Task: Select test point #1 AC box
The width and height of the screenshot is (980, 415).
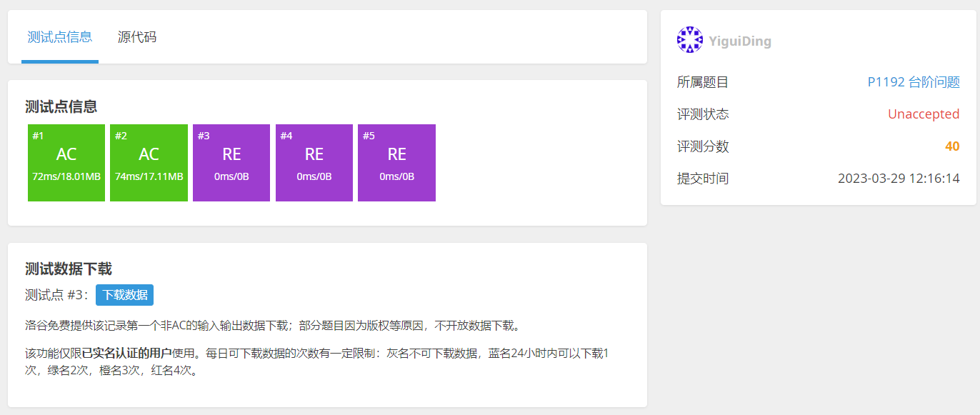Action: pos(66,163)
